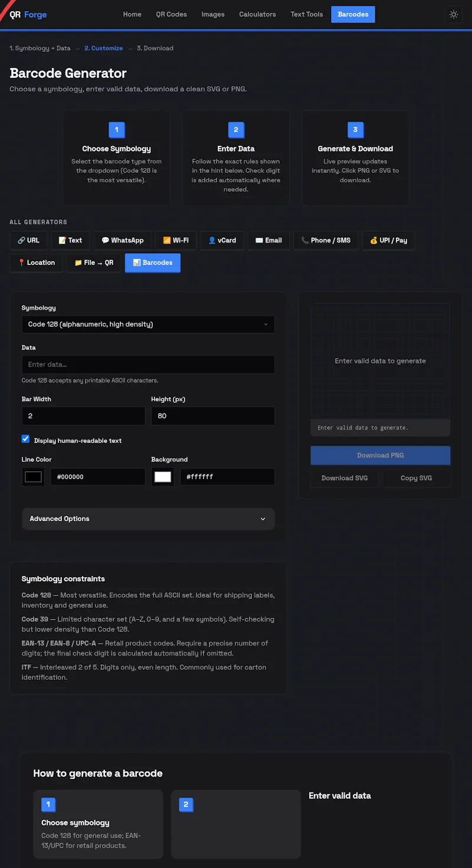
Task: Open the Home nav item
Action: coord(132,14)
